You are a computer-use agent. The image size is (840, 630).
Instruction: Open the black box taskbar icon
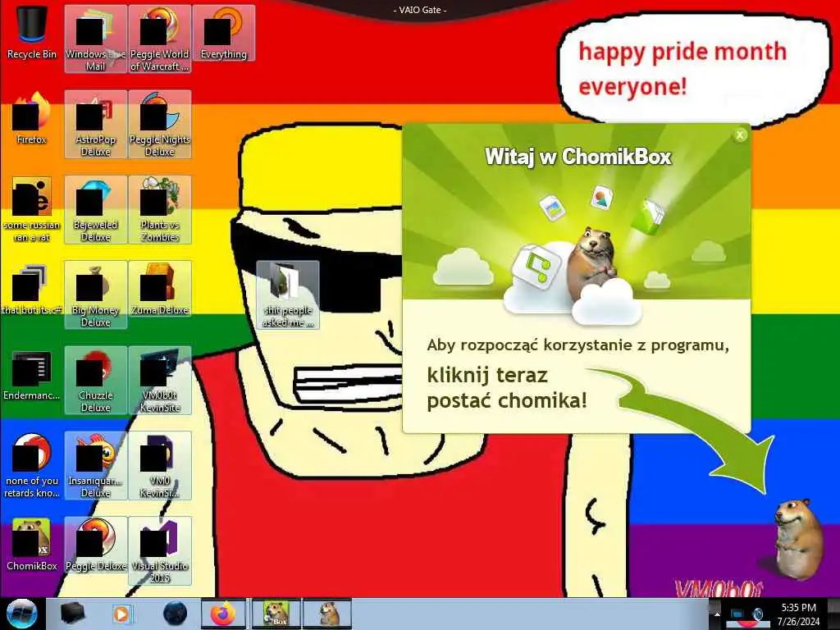72,614
